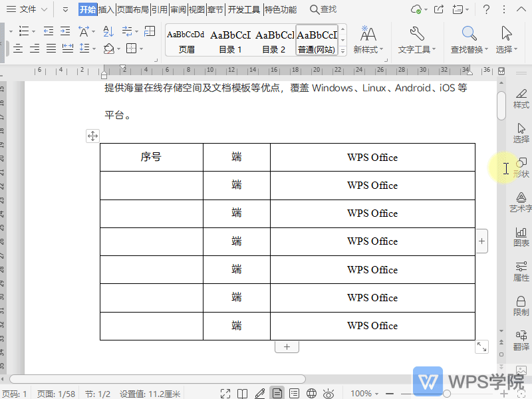Screen dimensions: 532x399
Task: Enable eye protection mode in status bar
Action: coord(329,393)
